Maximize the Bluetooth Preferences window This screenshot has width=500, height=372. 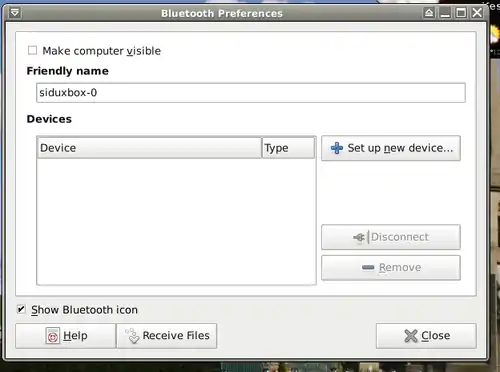(x=461, y=13)
